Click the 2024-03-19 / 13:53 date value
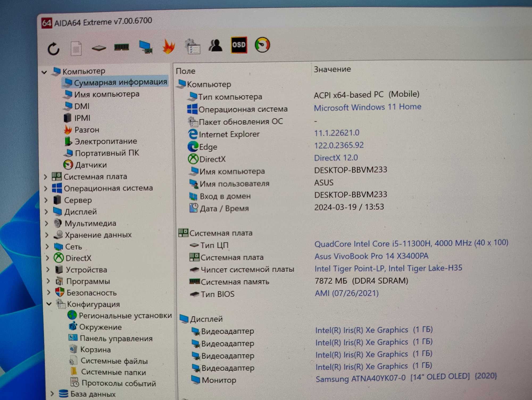 pos(349,207)
